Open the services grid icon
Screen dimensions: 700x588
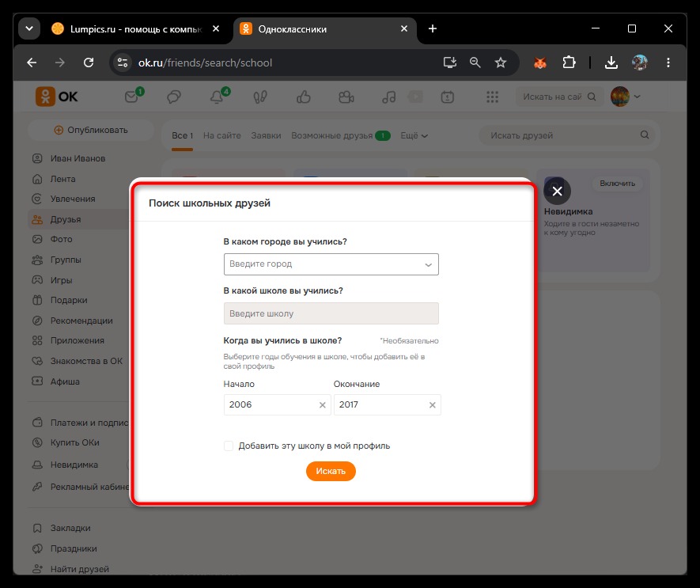tap(492, 97)
